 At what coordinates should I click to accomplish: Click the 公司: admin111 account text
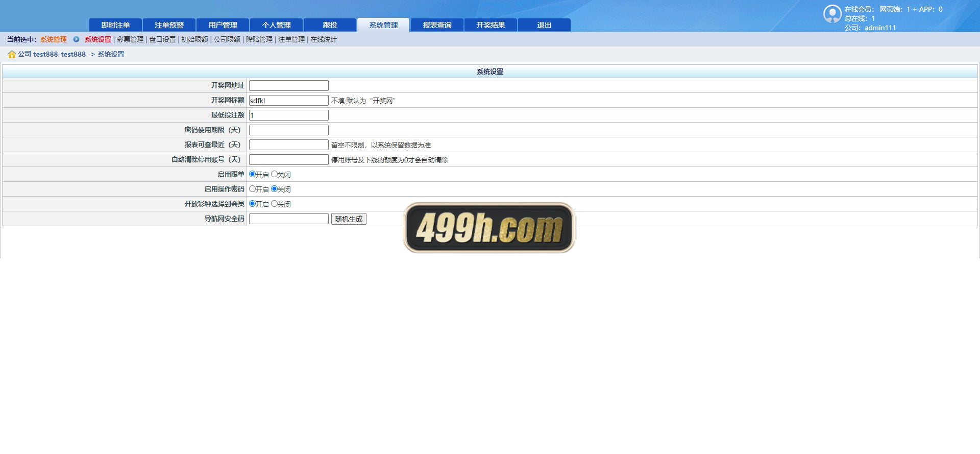click(x=870, y=28)
